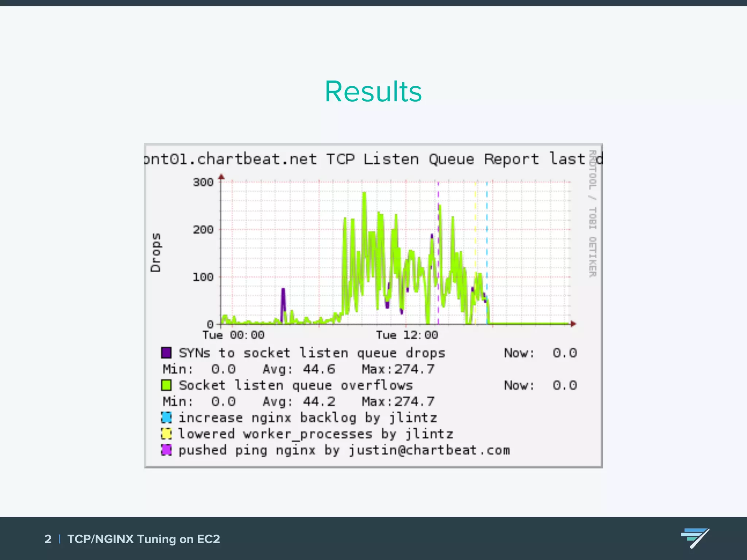Click the justin@chartbeat.com legend text
Screen dimensions: 747x560
coord(429,450)
